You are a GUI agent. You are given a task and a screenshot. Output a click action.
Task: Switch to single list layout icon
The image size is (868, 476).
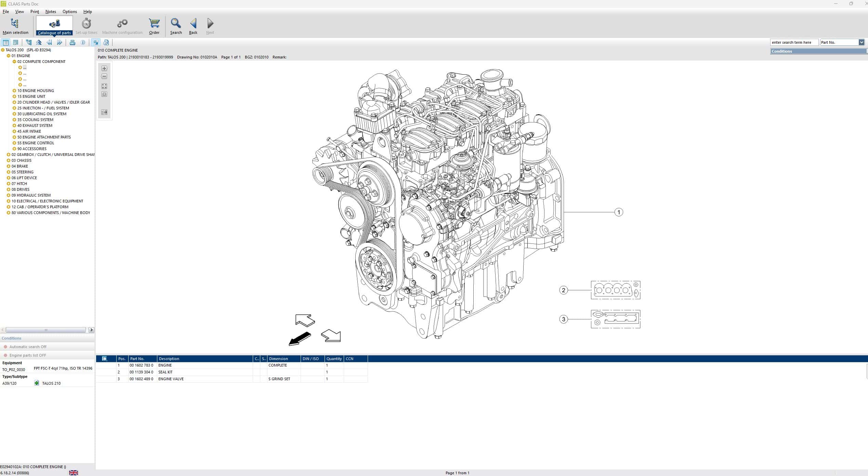click(5, 42)
